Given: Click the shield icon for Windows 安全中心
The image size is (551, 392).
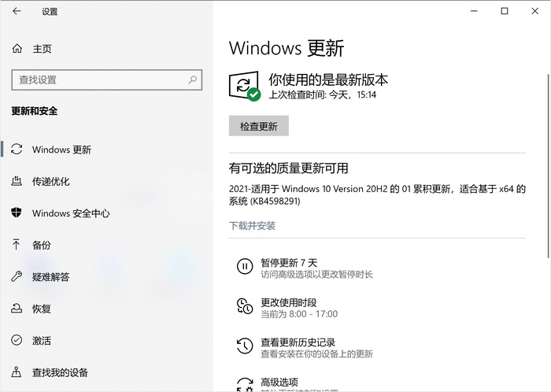Looking at the screenshot, I should tap(17, 213).
